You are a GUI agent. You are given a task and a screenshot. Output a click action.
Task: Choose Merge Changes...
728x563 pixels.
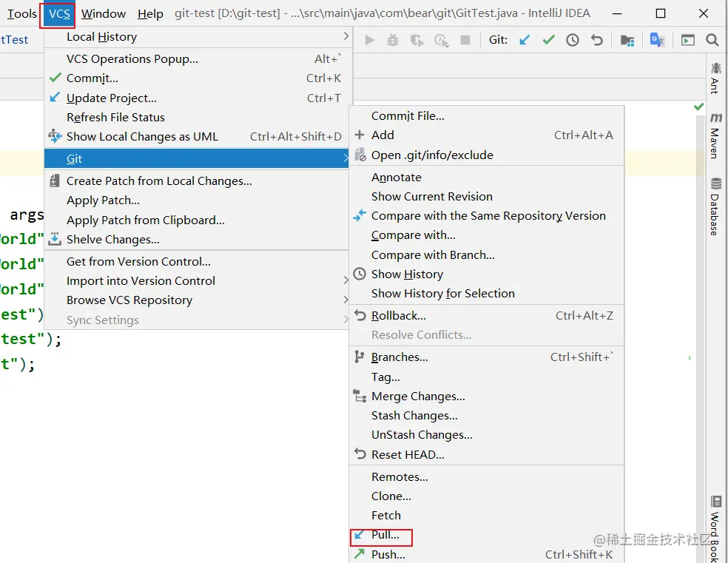(x=487, y=397)
